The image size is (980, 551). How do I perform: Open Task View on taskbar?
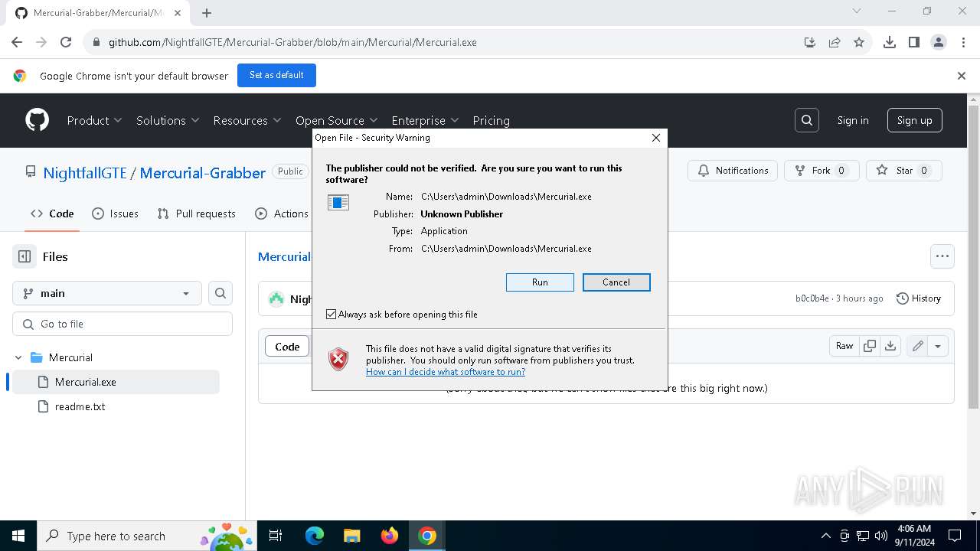(276, 536)
